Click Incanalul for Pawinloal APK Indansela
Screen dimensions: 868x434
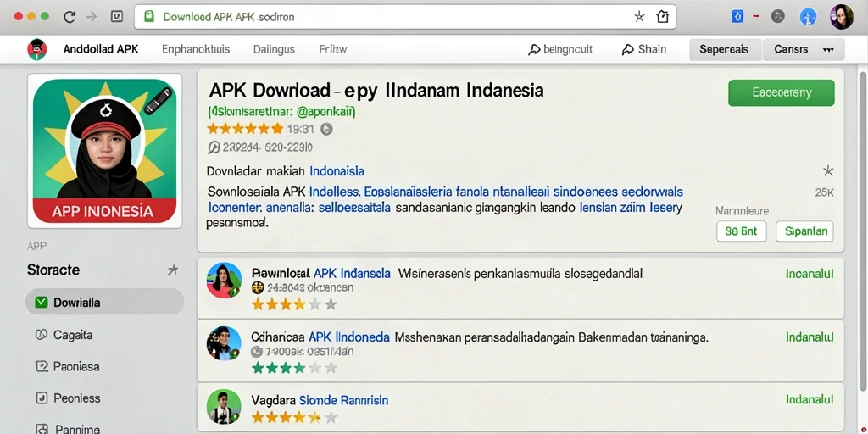810,274
